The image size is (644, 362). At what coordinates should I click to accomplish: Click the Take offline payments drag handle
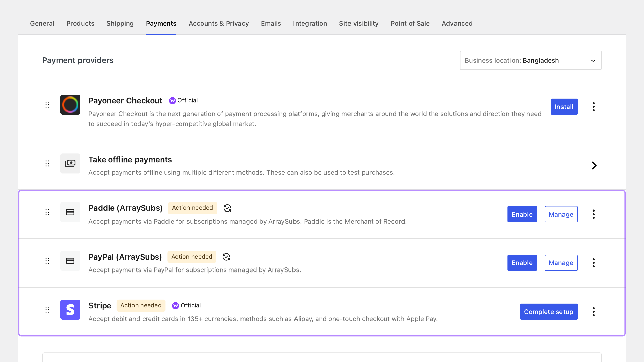pyautogui.click(x=47, y=163)
